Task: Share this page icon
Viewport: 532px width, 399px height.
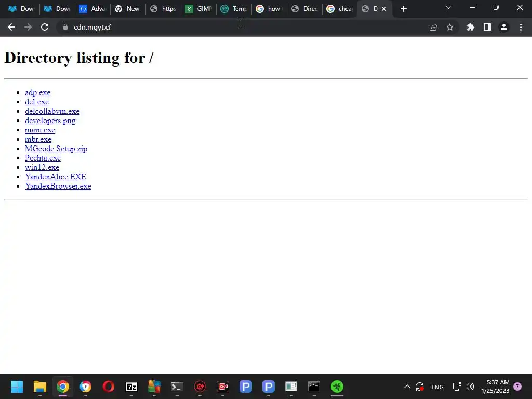Action: (x=433, y=27)
